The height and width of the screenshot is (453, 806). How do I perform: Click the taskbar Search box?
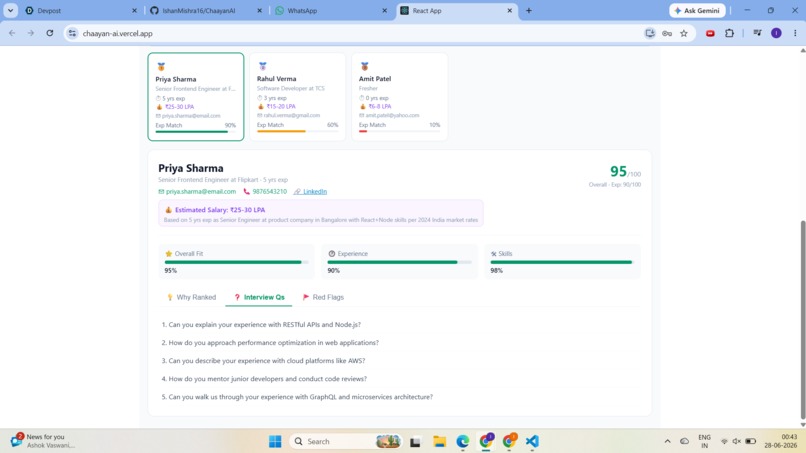346,441
